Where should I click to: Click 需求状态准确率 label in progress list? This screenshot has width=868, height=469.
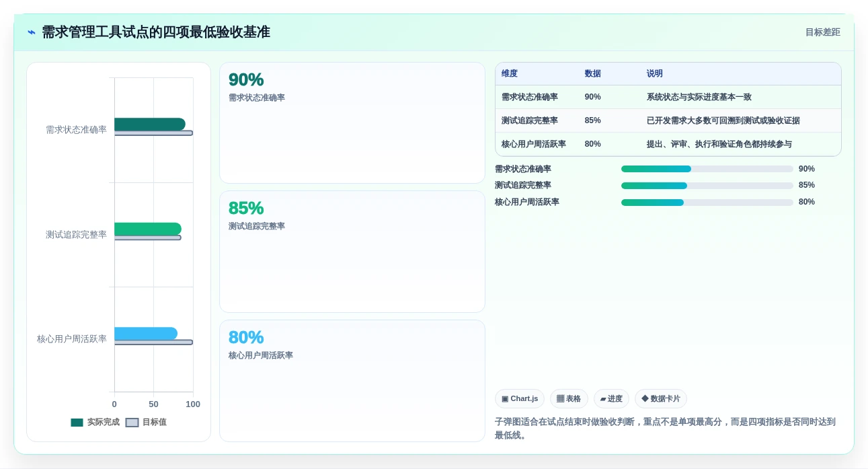point(523,169)
